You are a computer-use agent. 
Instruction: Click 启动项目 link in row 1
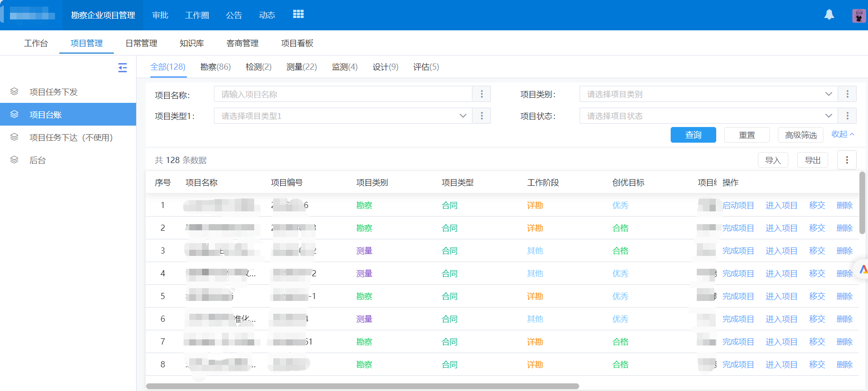[x=738, y=205]
